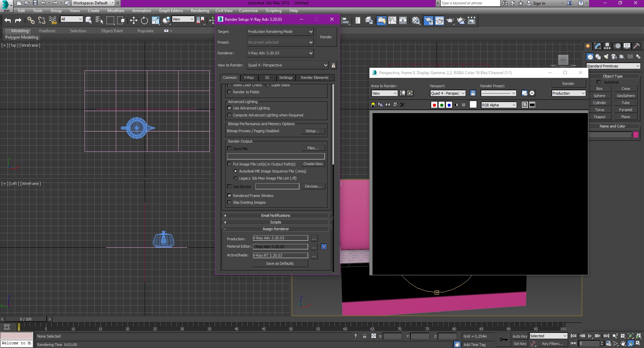Screen dimensions: 644x348
Task: Open the Freeform ribbon tab
Action: coord(47,31)
